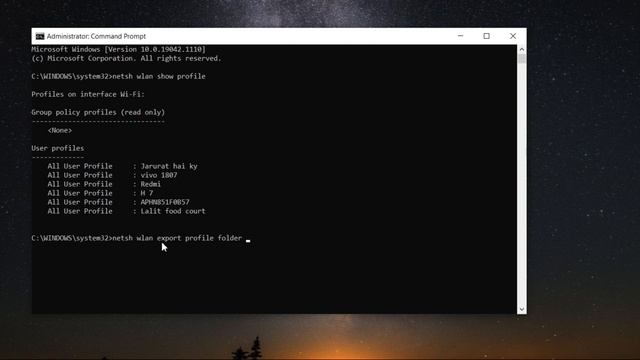
Task: Click the vertical scrollbar thumb
Action: click(x=522, y=59)
